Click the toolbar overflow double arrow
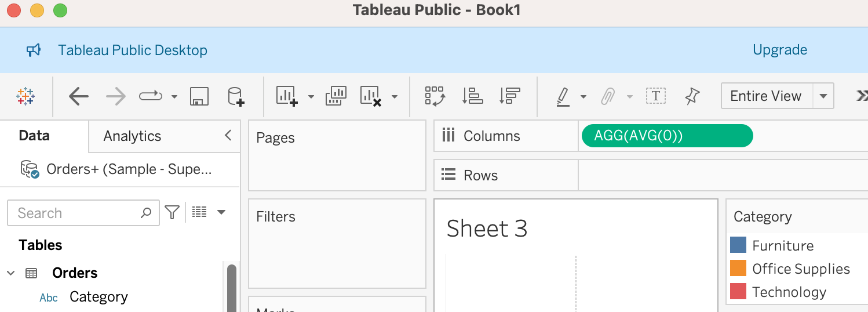Image resolution: width=868 pixels, height=312 pixels. (x=862, y=96)
